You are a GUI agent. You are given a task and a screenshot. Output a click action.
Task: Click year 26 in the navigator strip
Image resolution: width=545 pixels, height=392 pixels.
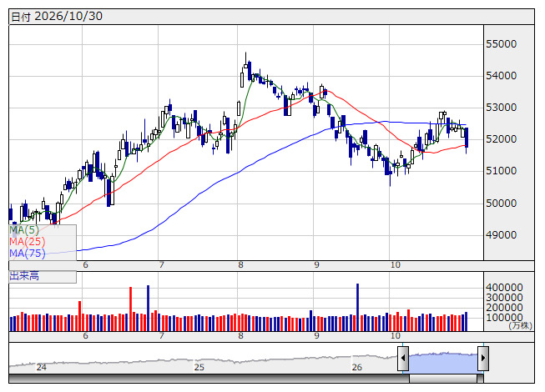[356, 367]
